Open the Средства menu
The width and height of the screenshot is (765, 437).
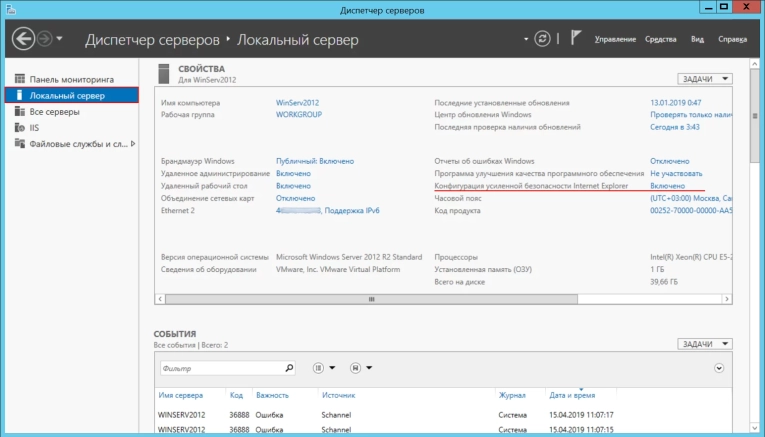pyautogui.click(x=661, y=39)
